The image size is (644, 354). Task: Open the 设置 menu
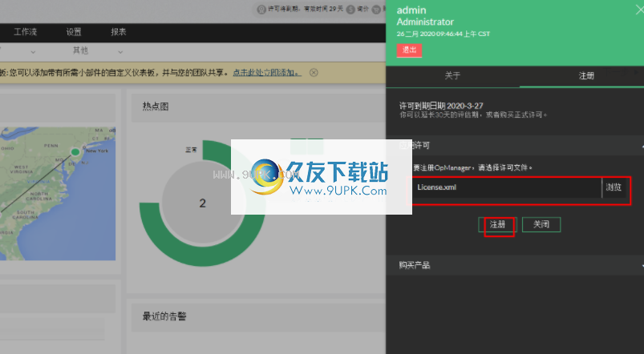click(x=74, y=32)
